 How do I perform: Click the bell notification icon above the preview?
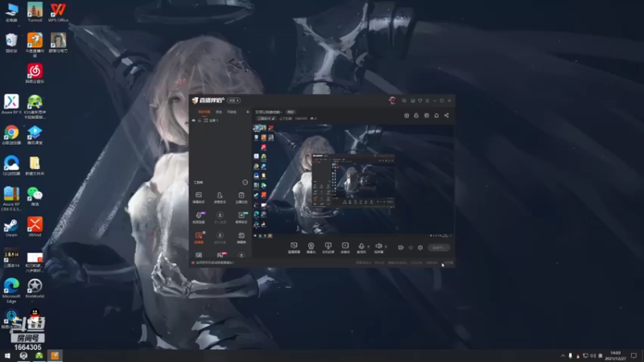[x=436, y=115]
